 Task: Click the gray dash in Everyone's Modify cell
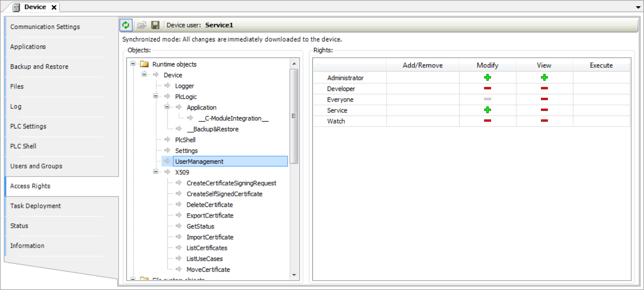(487, 99)
